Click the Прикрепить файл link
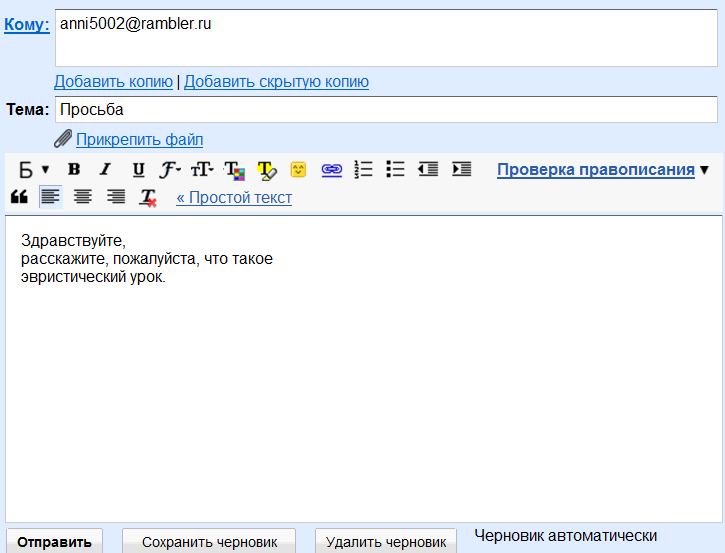725x553 pixels. coord(139,139)
